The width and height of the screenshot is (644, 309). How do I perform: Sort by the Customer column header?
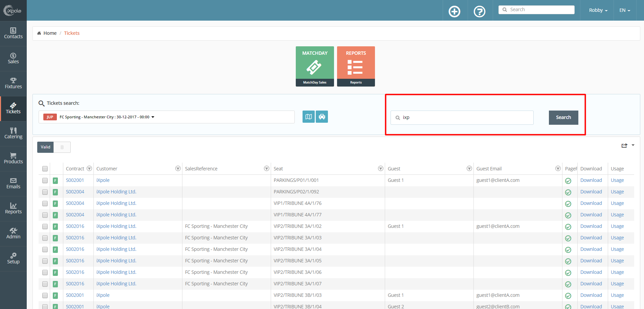[x=107, y=169]
